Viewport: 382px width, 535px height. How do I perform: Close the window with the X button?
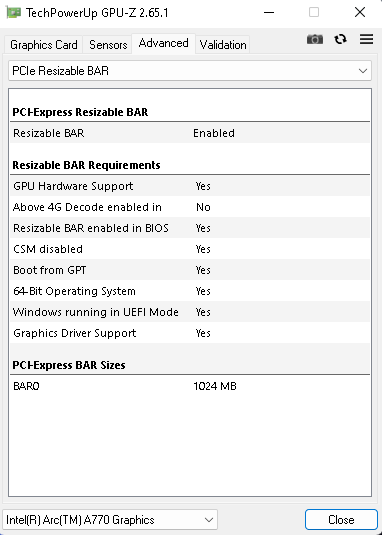[x=360, y=13]
